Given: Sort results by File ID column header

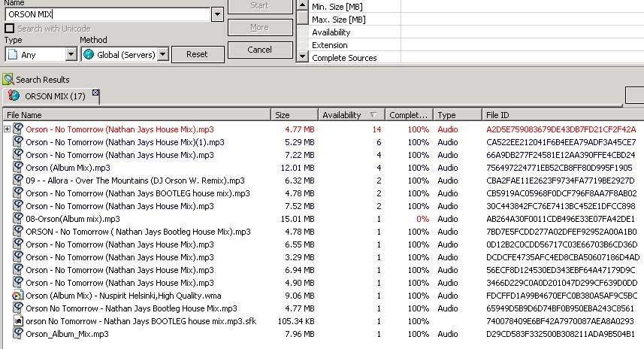Looking at the screenshot, I should coord(563,115).
